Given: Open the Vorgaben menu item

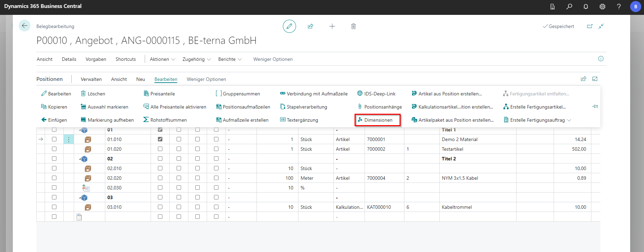Looking at the screenshot, I should pos(96,59).
